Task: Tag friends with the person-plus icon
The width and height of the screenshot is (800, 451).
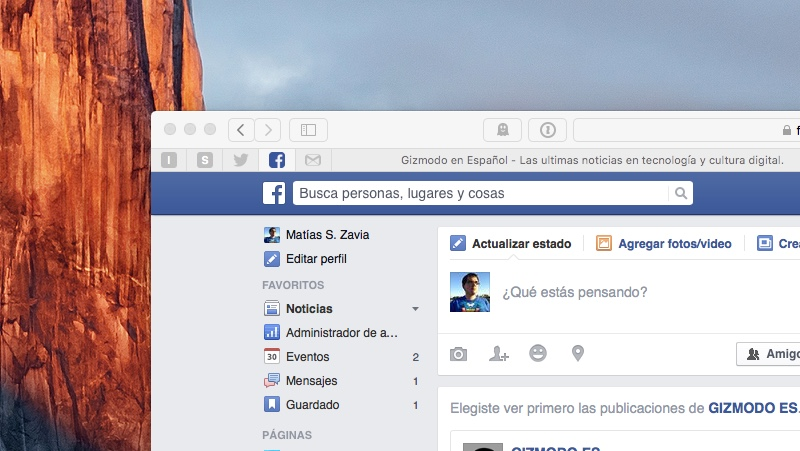Action: click(x=498, y=354)
